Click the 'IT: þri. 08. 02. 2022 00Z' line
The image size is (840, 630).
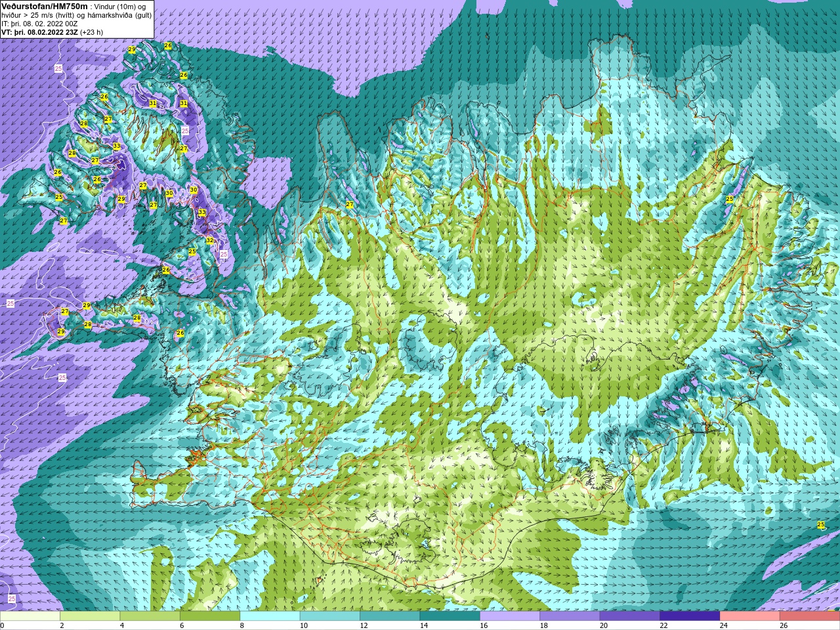(x=39, y=24)
